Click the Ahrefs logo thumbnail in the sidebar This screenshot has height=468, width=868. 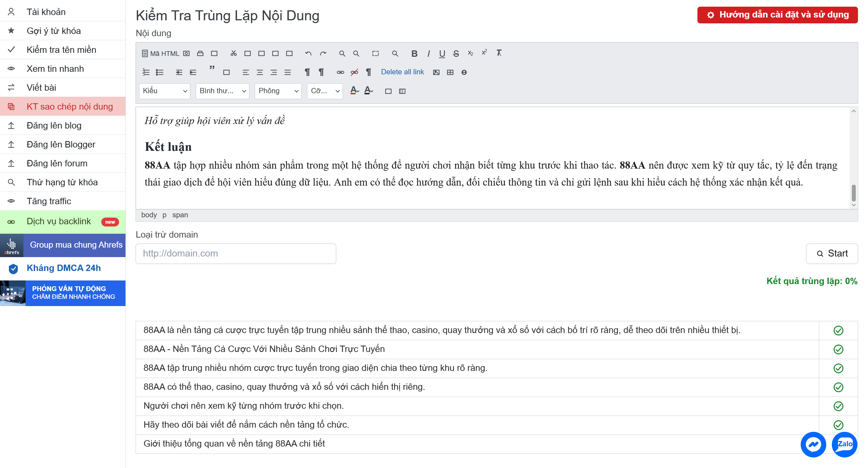tap(12, 246)
